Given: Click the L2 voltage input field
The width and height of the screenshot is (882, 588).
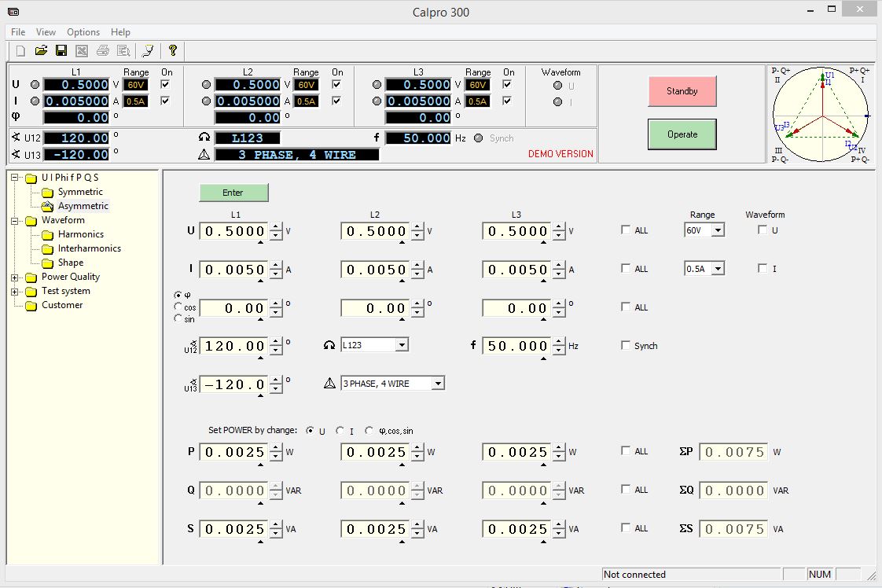Looking at the screenshot, I should 376,231.
